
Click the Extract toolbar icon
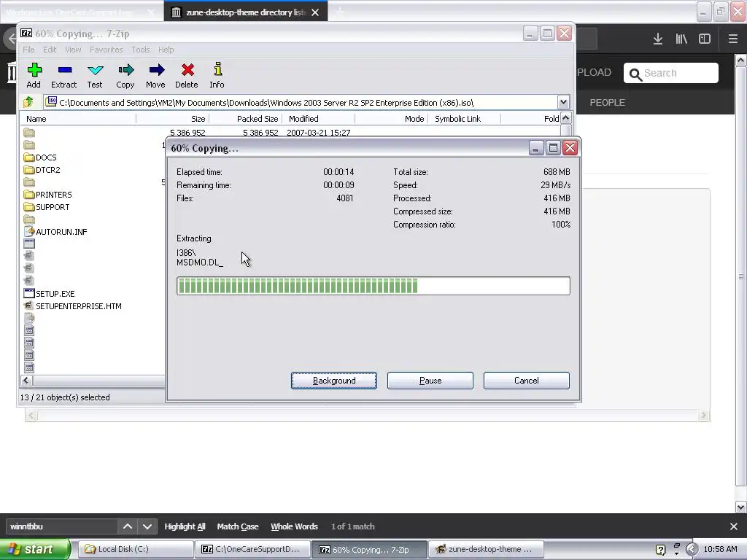coord(64,71)
